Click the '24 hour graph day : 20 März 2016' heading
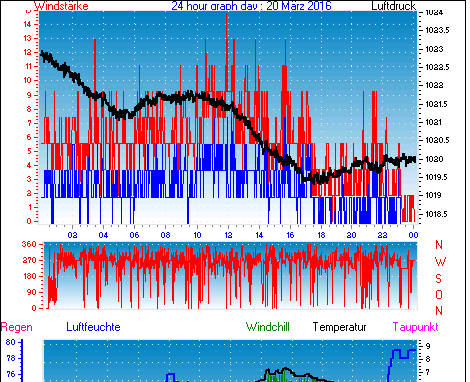Image resolution: width=470 pixels, height=382 pixels. [251, 6]
